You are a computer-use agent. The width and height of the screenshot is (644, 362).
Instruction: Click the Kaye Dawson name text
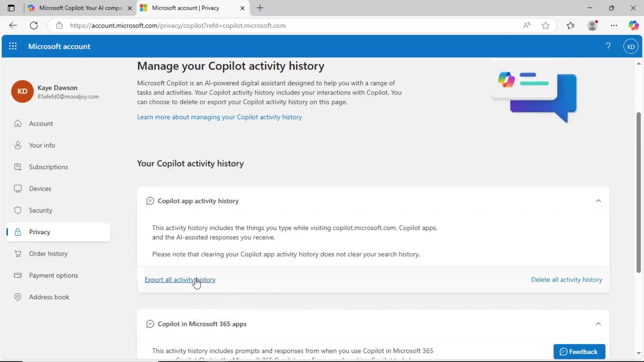[x=57, y=87]
